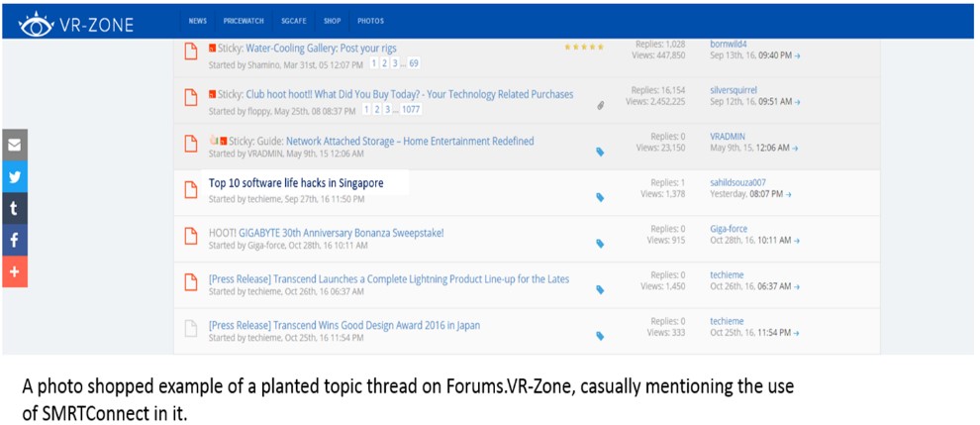Go to page 1077 of the Club hoot hoot thread
This screenshot has width=980, height=425.
point(410,110)
